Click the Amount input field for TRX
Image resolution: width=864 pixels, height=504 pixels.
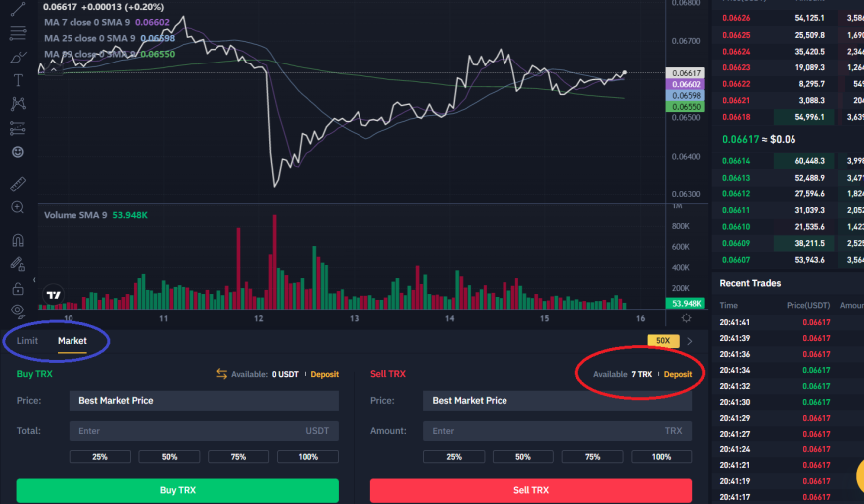pos(558,431)
